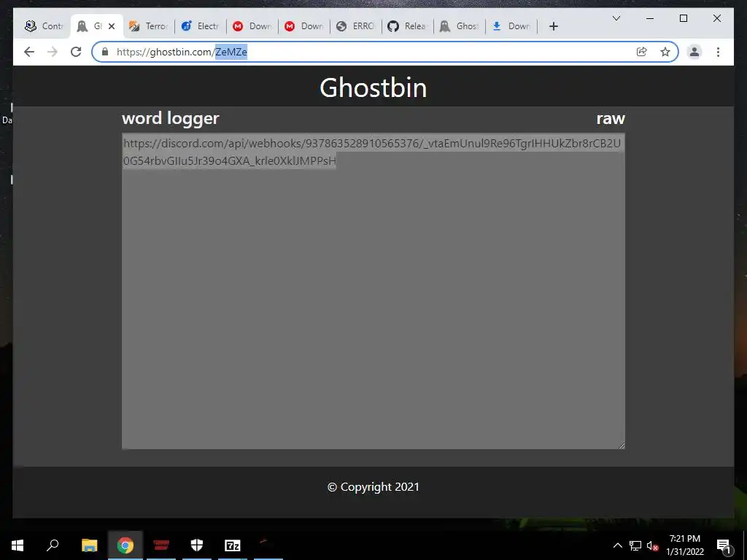The height and width of the screenshot is (560, 747).
Task: Expand the tab search chevron
Action: tap(616, 18)
